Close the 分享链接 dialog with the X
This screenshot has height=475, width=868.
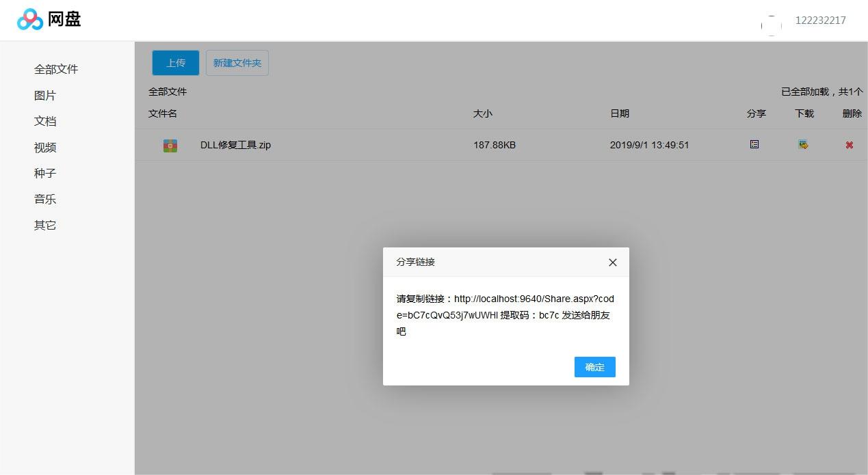click(x=612, y=262)
